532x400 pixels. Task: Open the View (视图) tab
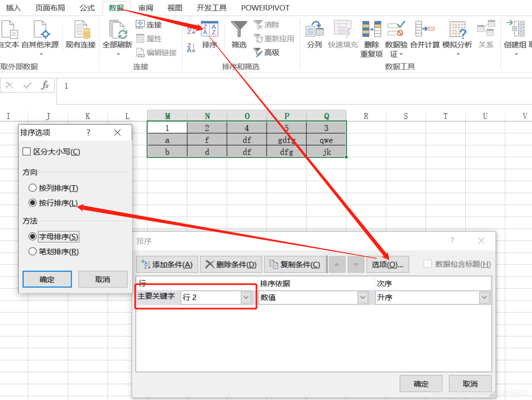pyautogui.click(x=175, y=8)
